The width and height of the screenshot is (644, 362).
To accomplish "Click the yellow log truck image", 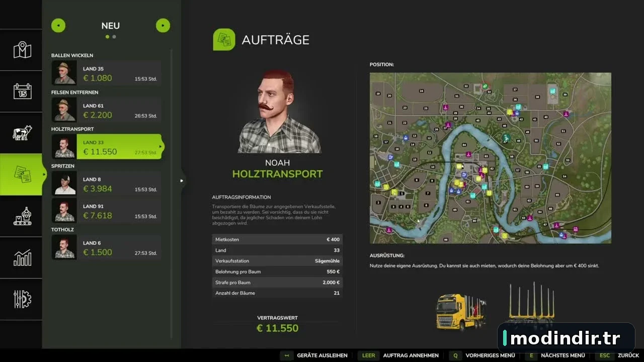I will point(461,312).
